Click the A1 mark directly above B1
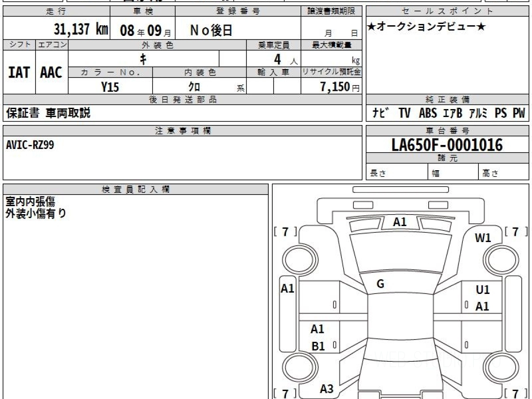 pyautogui.click(x=317, y=329)
